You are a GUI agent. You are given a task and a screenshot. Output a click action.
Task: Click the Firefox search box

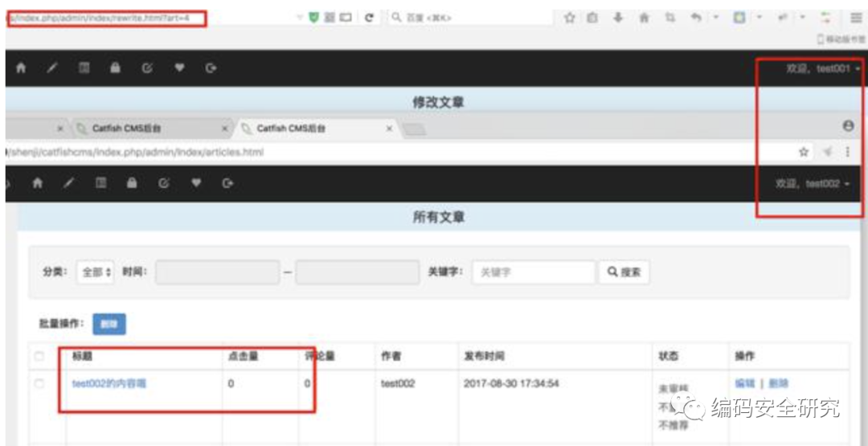click(470, 18)
